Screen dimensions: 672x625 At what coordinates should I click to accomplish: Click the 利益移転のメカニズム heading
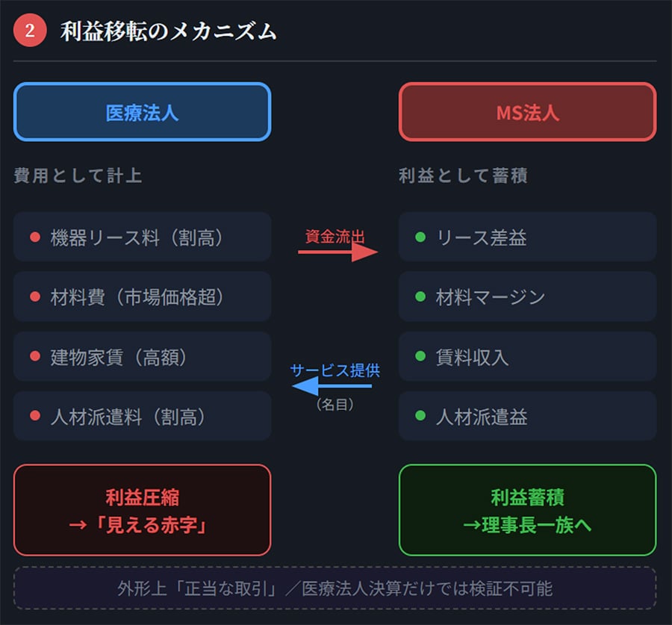tap(168, 31)
